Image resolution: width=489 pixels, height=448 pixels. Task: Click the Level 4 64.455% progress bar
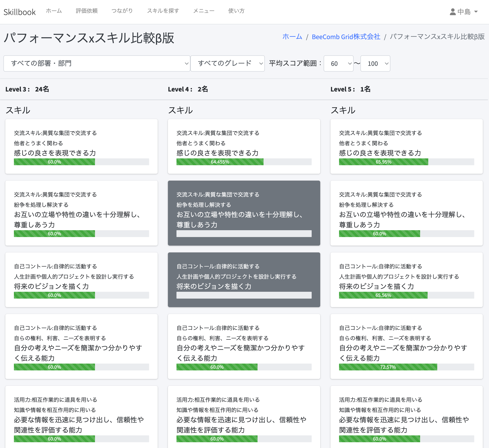244,162
